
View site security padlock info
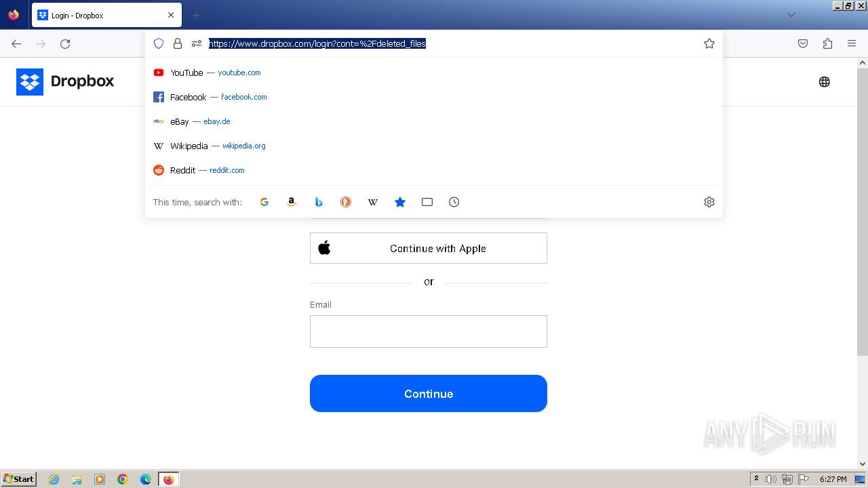coord(178,43)
